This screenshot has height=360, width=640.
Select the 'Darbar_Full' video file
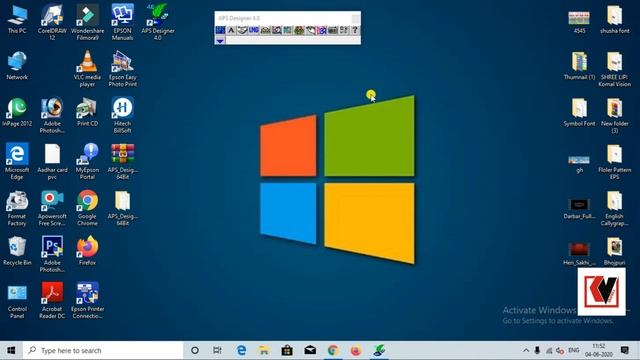click(x=579, y=208)
